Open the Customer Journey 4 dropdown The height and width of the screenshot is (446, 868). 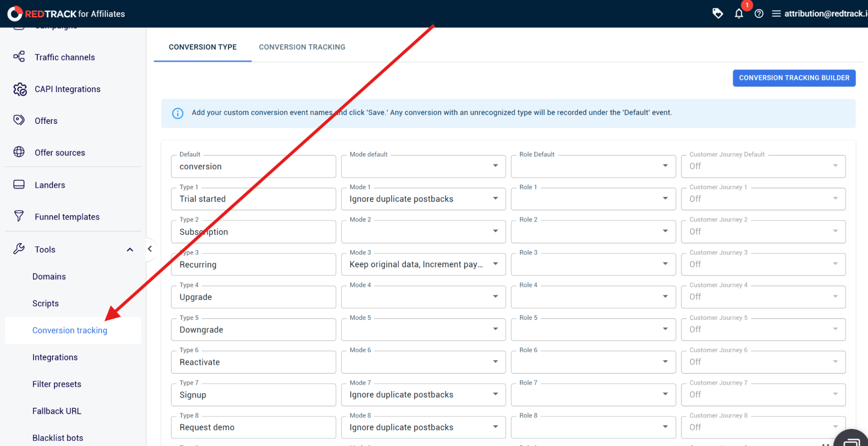coord(763,297)
